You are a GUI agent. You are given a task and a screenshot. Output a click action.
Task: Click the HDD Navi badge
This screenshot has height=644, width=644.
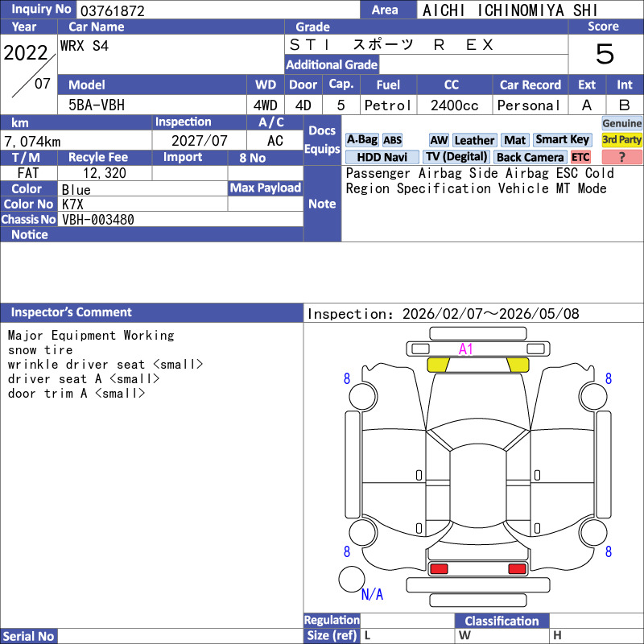382,158
